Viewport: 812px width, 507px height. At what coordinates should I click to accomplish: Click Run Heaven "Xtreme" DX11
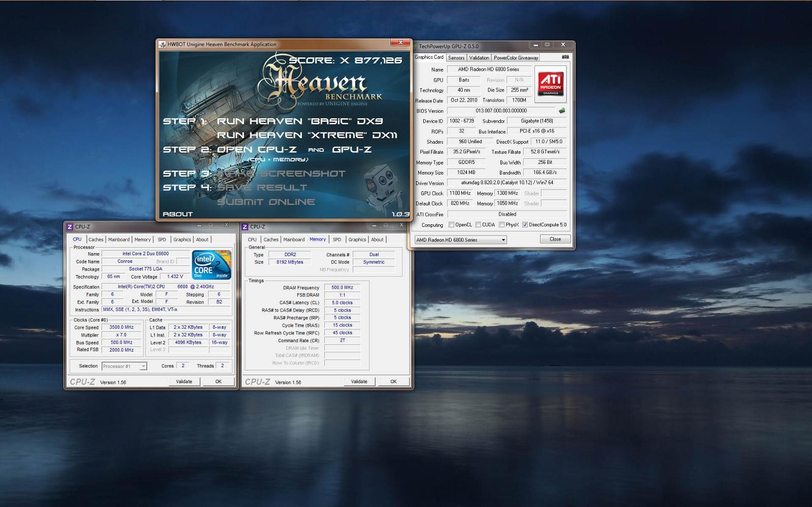tap(307, 136)
